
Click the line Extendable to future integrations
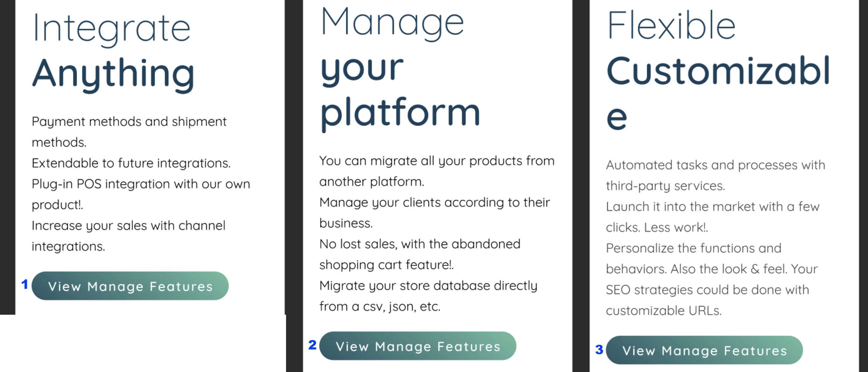pyautogui.click(x=131, y=163)
